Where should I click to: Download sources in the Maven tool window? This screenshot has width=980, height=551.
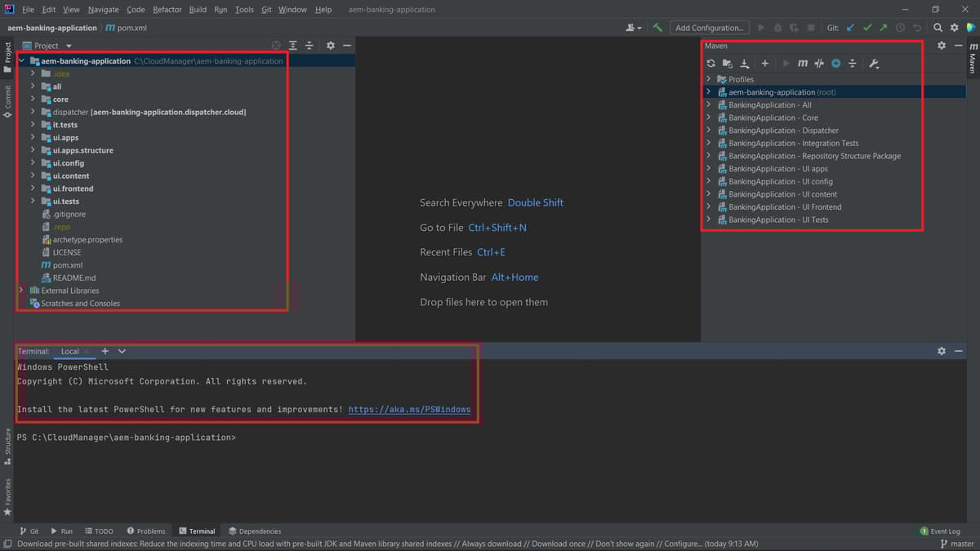click(745, 63)
